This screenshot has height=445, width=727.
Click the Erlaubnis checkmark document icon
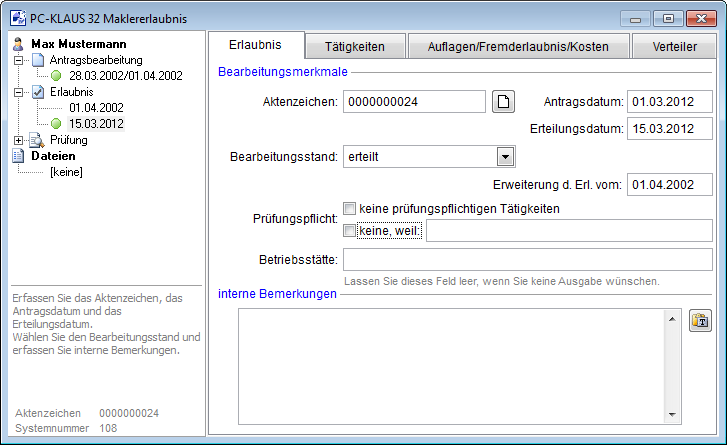pos(36,92)
